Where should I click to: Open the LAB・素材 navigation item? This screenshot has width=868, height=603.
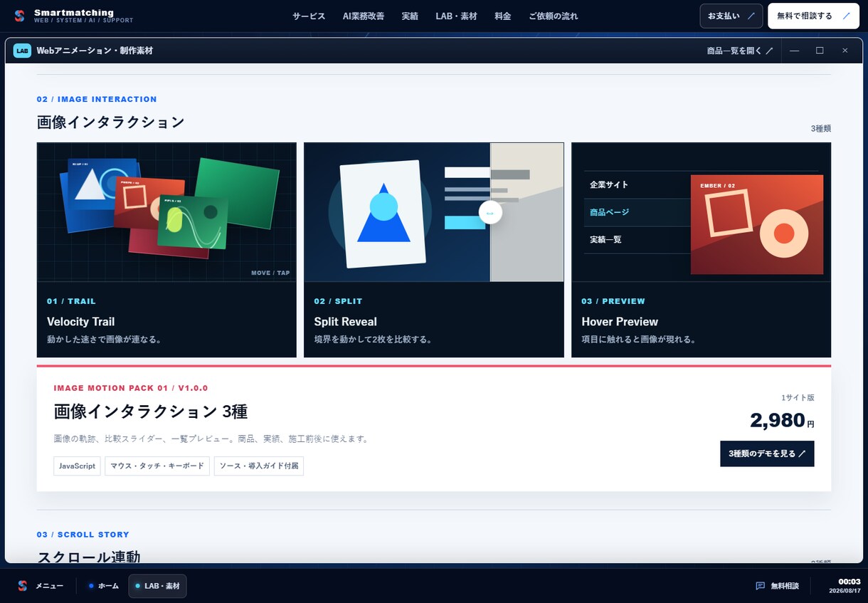(x=456, y=16)
